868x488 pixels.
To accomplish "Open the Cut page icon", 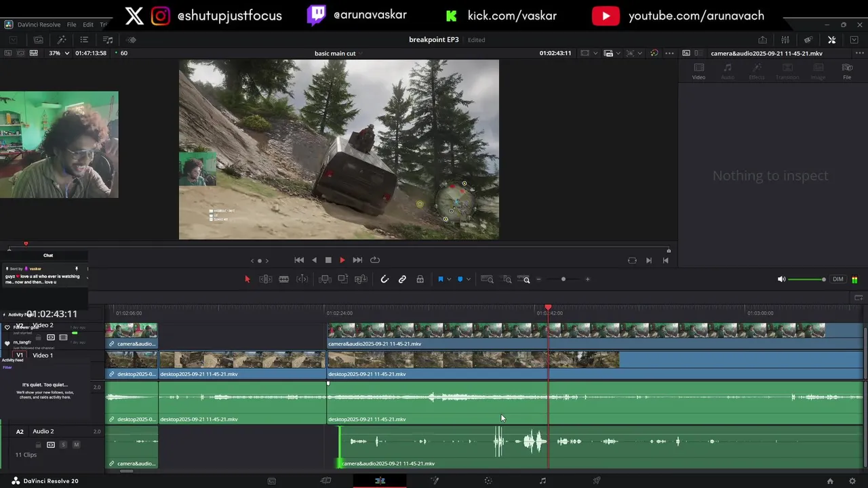I will (x=325, y=481).
